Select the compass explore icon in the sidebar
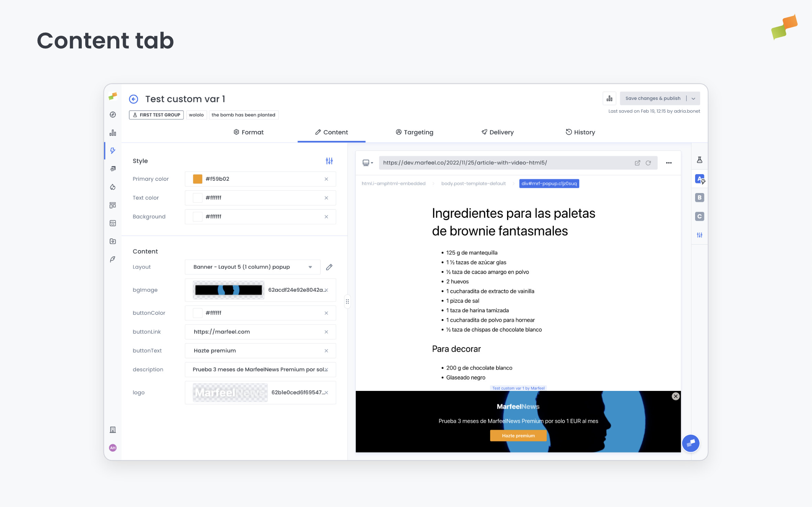812x507 pixels. click(x=112, y=115)
